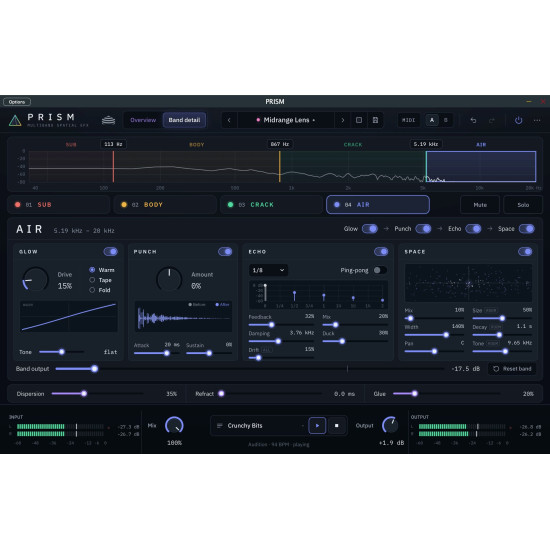
Task: Open the three-dot more menu
Action: tap(537, 120)
